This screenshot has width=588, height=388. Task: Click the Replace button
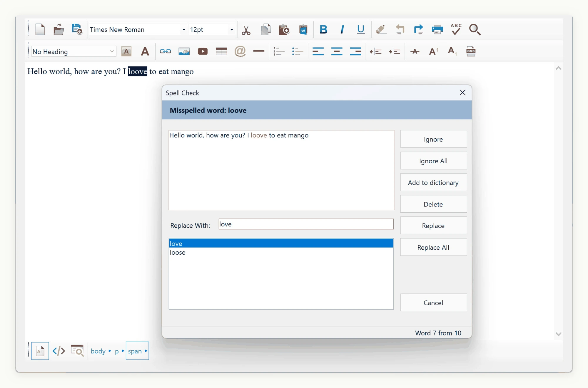[x=433, y=226]
